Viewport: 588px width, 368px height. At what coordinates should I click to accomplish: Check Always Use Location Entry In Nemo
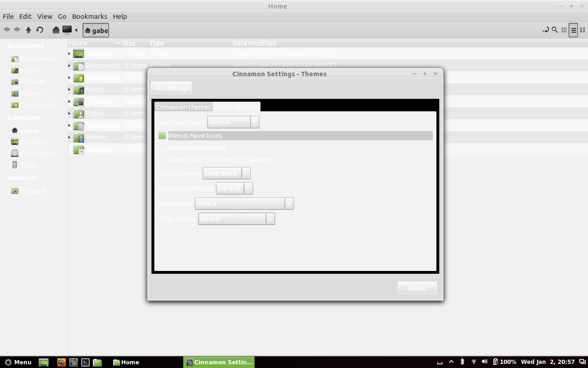pos(162,159)
